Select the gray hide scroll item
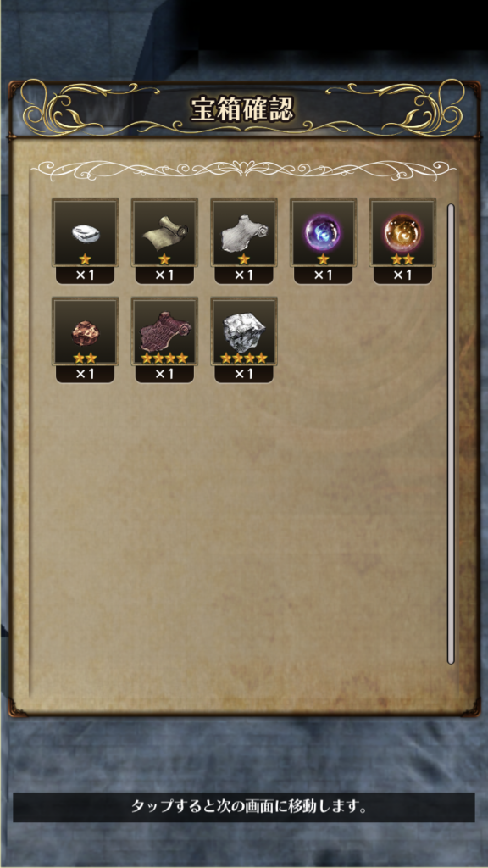 click(244, 233)
